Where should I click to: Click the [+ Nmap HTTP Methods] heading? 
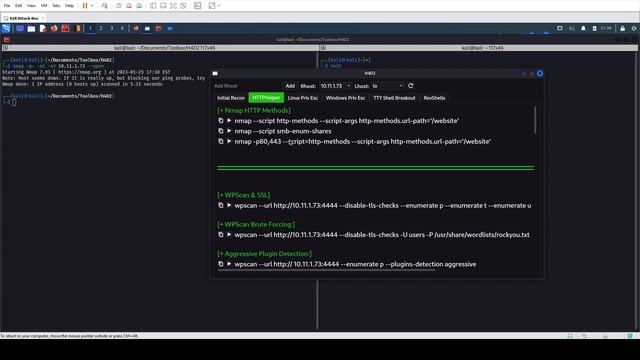(254, 110)
